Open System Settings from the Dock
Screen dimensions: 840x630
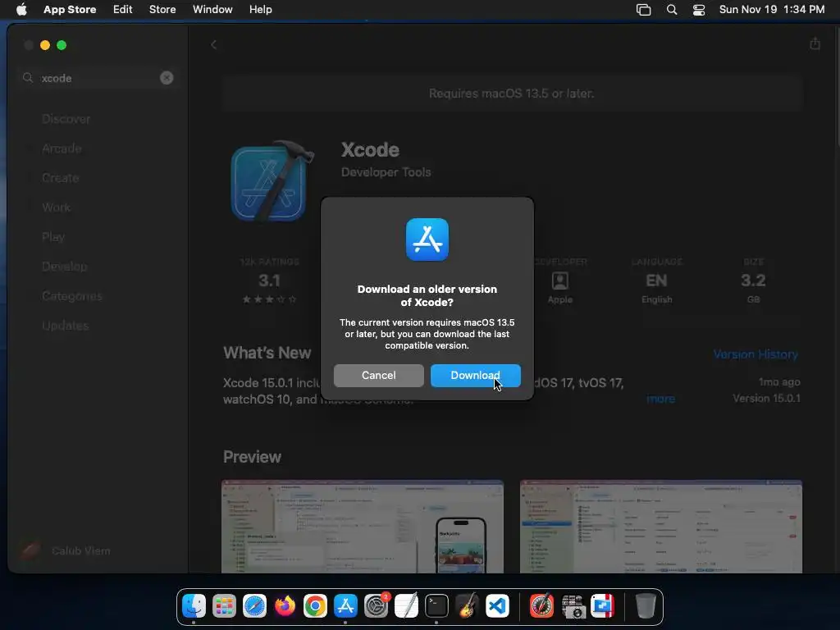click(x=376, y=606)
